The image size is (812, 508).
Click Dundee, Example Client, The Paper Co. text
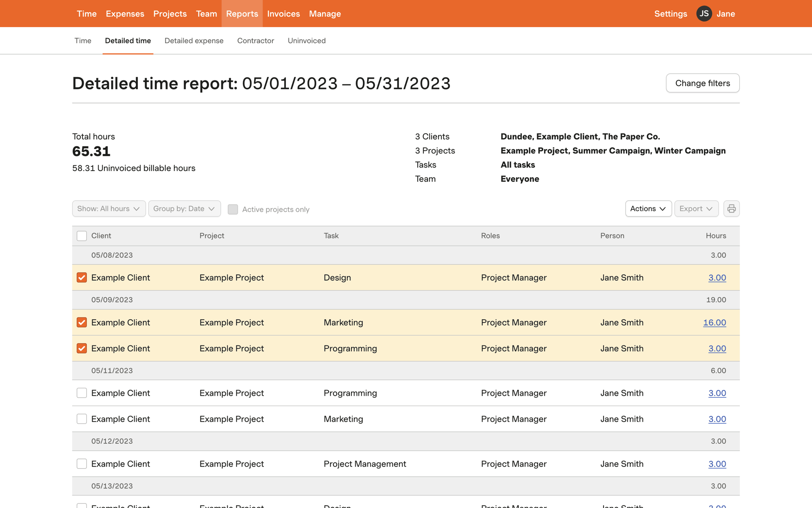(580, 137)
